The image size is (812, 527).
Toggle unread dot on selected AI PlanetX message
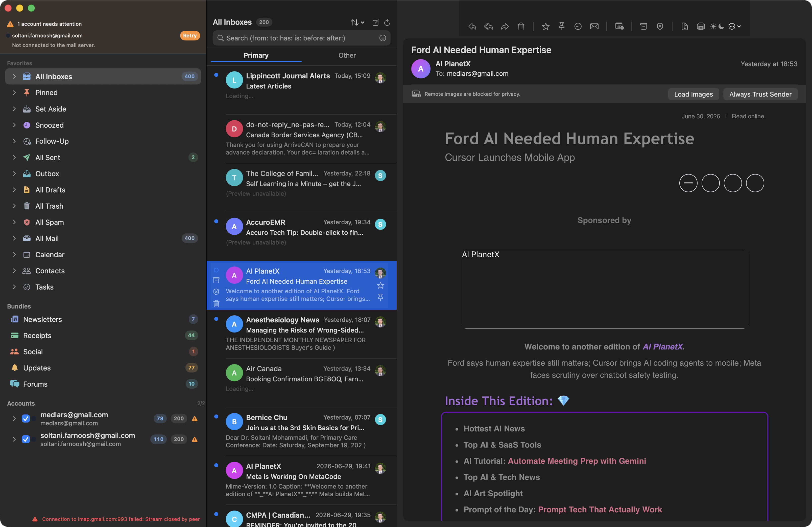click(x=216, y=270)
